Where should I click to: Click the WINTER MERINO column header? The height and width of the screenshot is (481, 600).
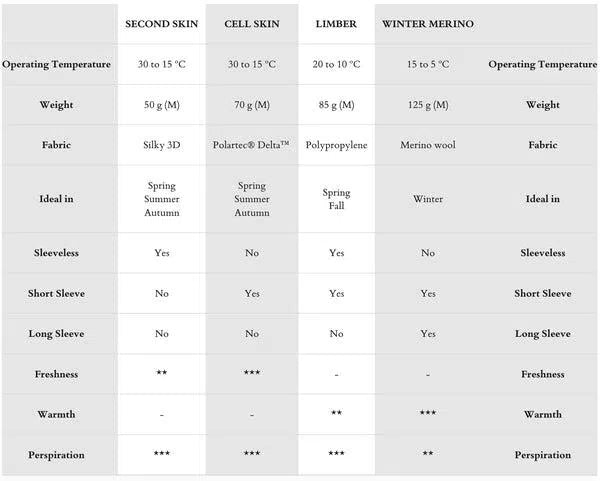pos(428,24)
